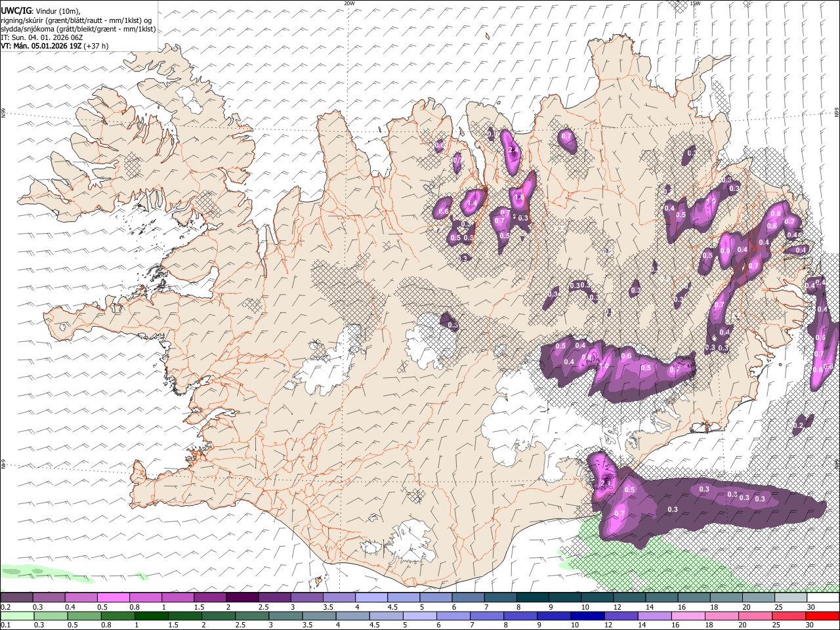Select the white upper swatch at 30
This screenshot has height=630, width=840.
tap(822, 597)
